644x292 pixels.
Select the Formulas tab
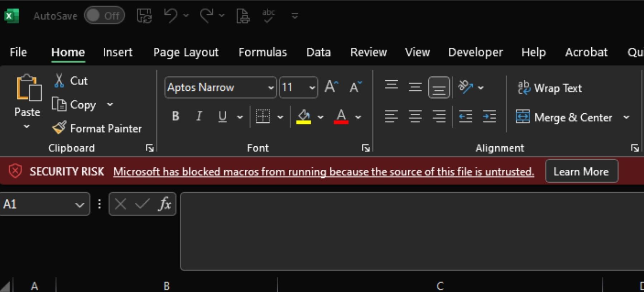pos(263,52)
